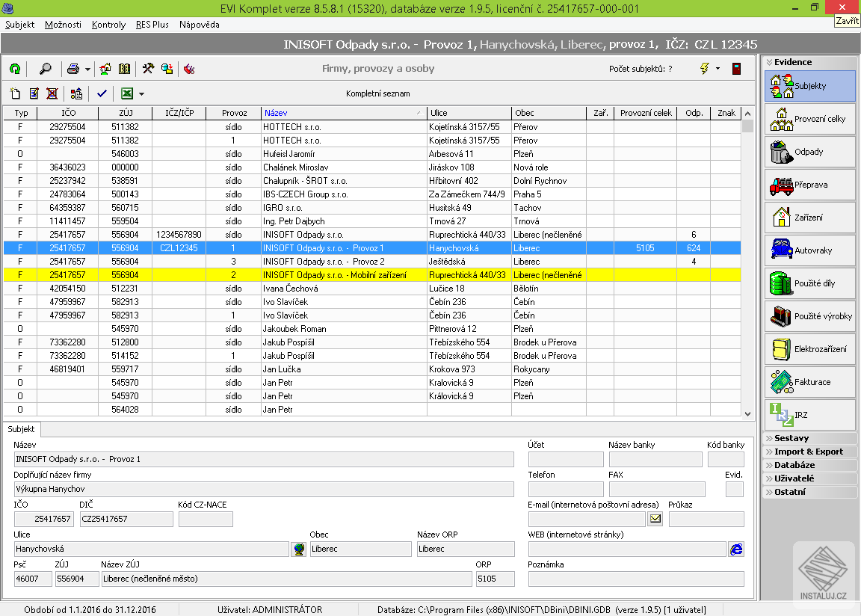Open Autovraky section in the sidebar

click(x=810, y=251)
